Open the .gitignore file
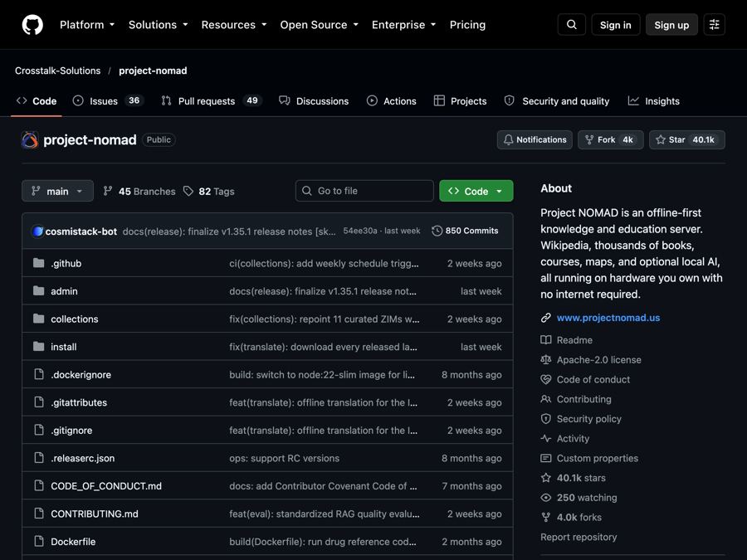747x560 pixels. tap(71, 431)
